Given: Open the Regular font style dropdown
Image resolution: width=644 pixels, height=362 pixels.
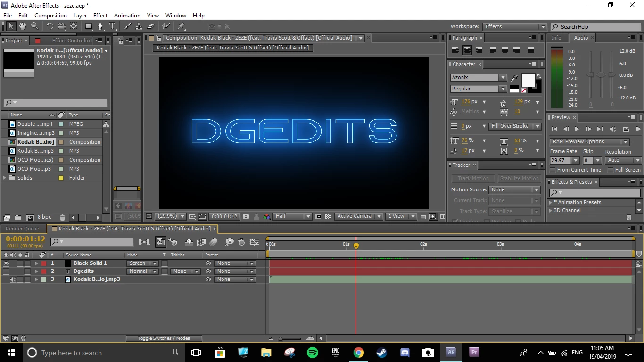Looking at the screenshot, I should pyautogui.click(x=503, y=89).
